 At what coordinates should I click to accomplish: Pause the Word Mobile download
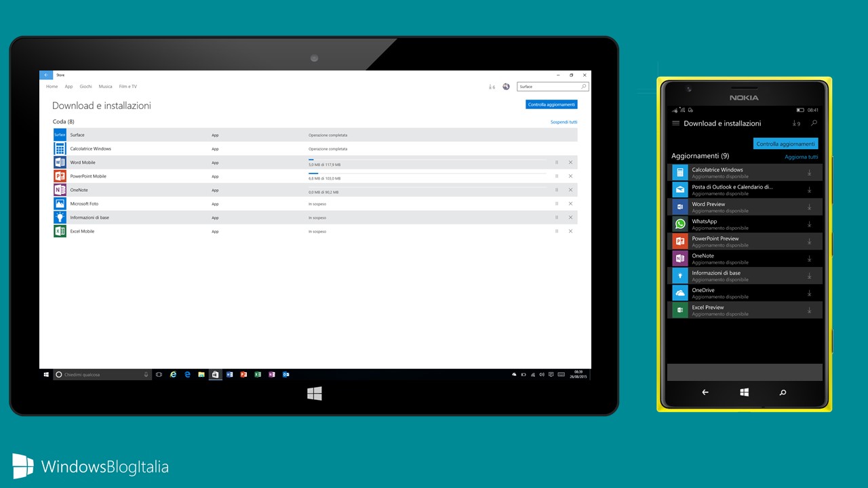(x=557, y=163)
